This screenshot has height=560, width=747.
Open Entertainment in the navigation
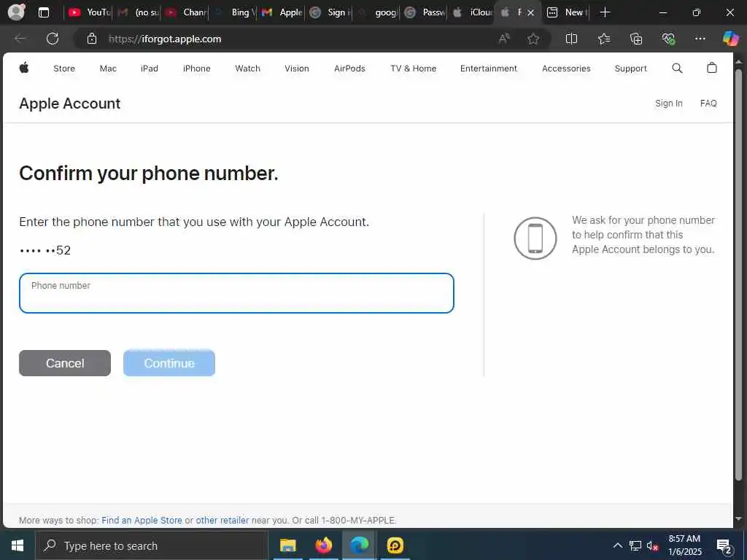[488, 68]
